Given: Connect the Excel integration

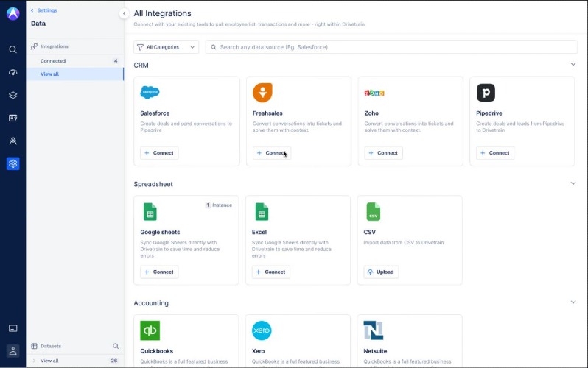Looking at the screenshot, I should coord(270,272).
